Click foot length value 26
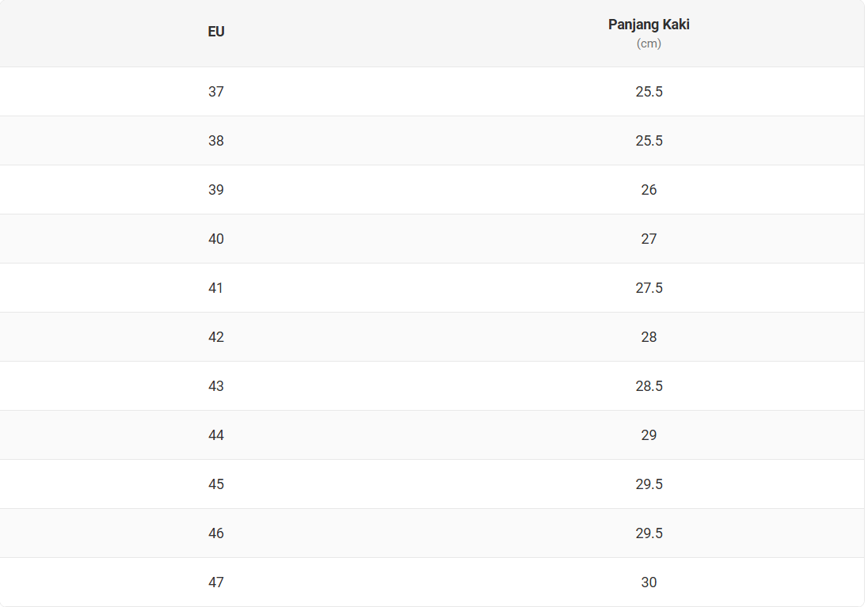Image resolution: width=868 pixels, height=607 pixels. [649, 190]
